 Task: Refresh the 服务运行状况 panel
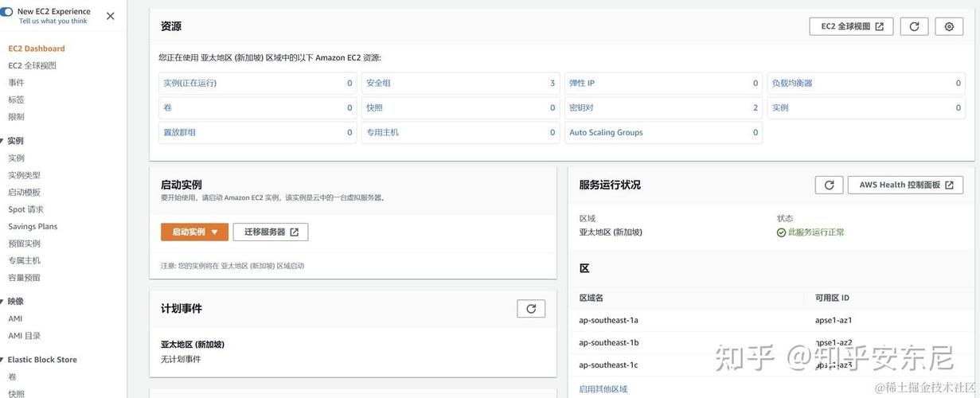829,185
